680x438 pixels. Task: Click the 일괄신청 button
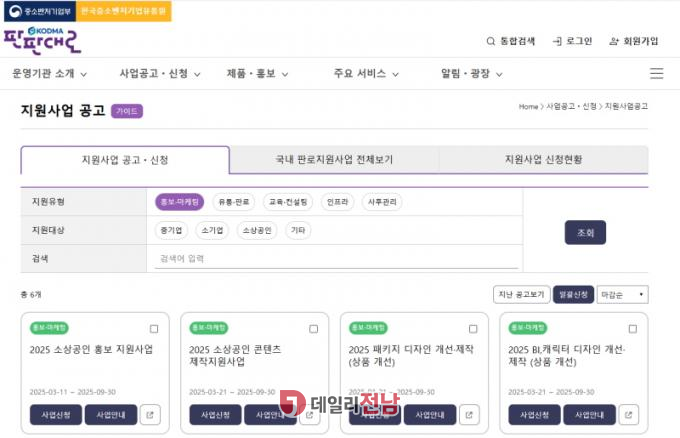[x=572, y=295]
